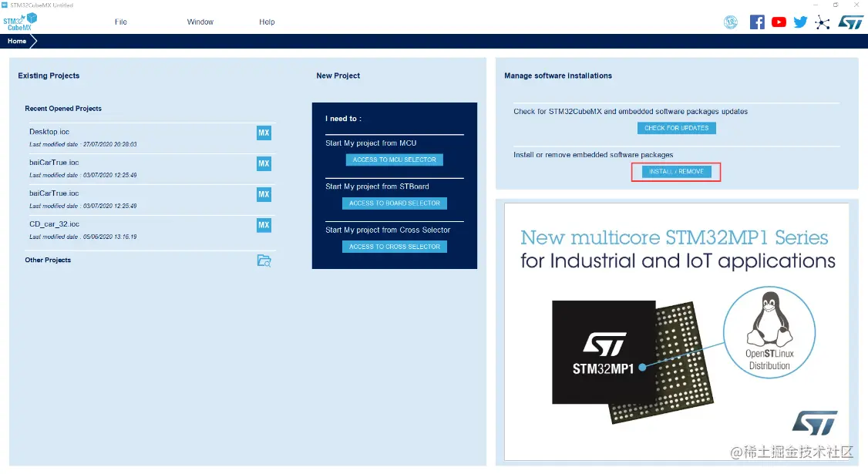868x474 pixels.
Task: Click ACCESS TO CROSS SELECTOR button
Action: pyautogui.click(x=394, y=247)
